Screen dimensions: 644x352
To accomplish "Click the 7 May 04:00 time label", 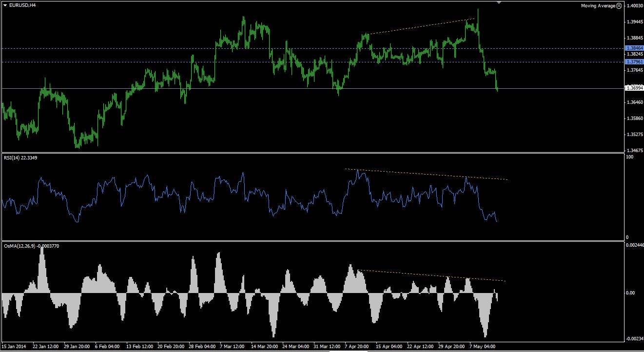I will [483, 347].
